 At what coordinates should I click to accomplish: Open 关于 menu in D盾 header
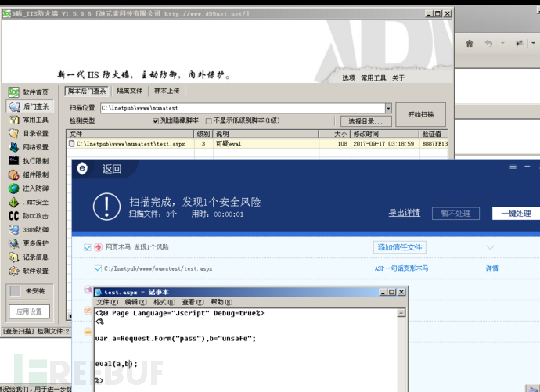[398, 78]
